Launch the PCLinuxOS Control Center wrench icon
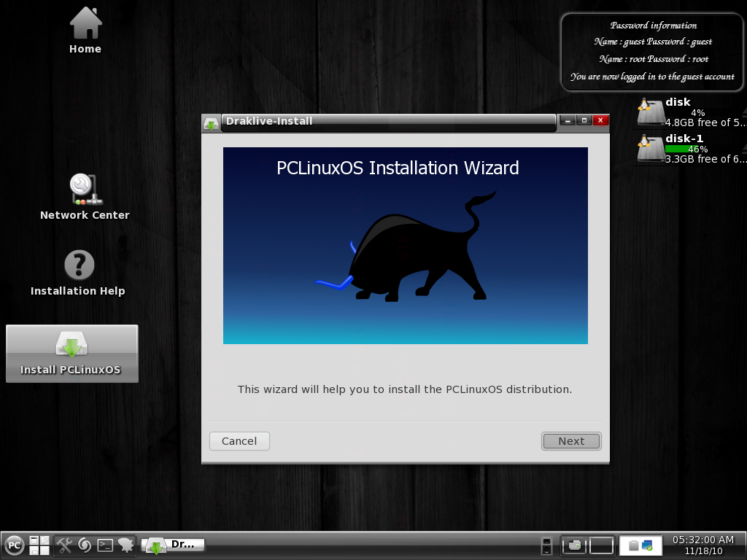This screenshot has width=747, height=560. (x=64, y=545)
